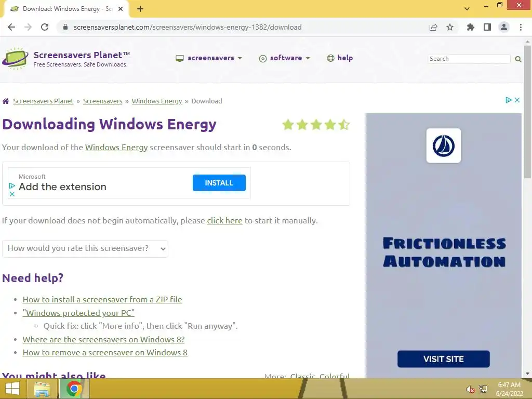Click Windows Energy link in download message
This screenshot has height=399, width=532.
116,147
